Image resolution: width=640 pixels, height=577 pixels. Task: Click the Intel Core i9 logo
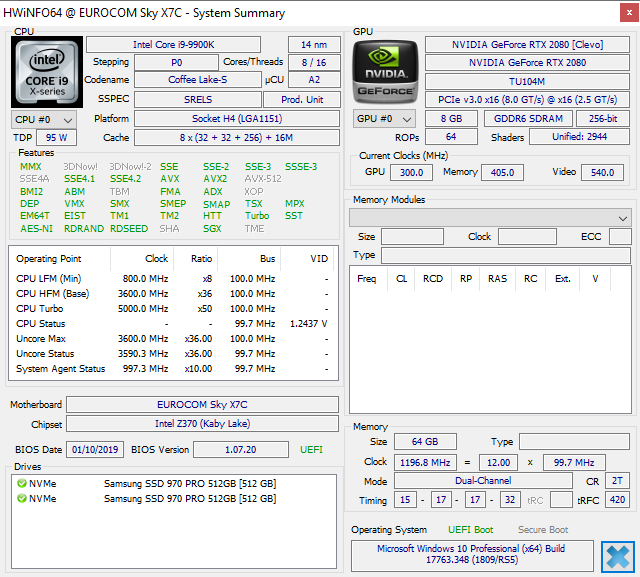[47, 72]
